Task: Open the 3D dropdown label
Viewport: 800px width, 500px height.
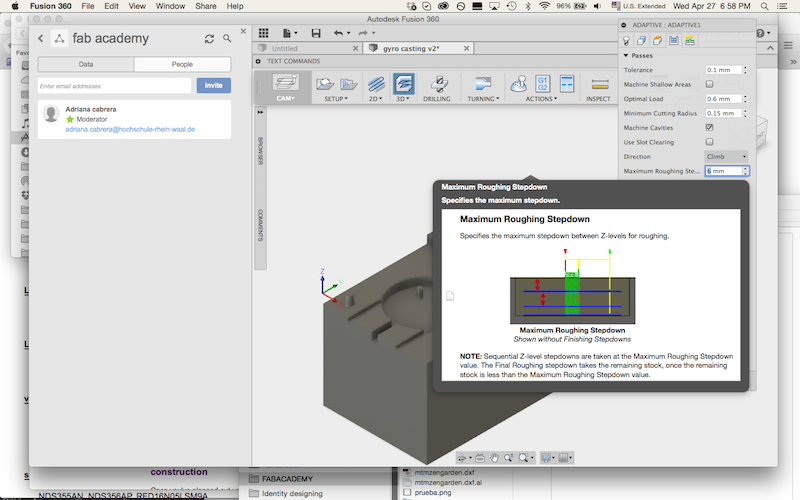Action: [403, 99]
